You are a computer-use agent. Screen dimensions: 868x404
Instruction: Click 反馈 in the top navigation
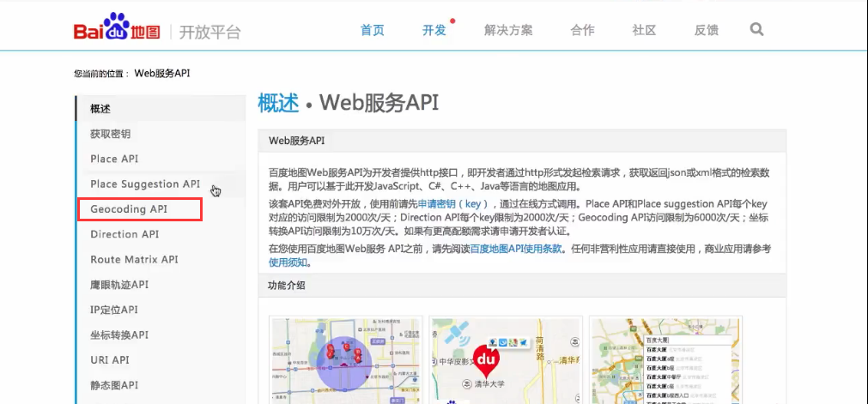[x=706, y=30]
